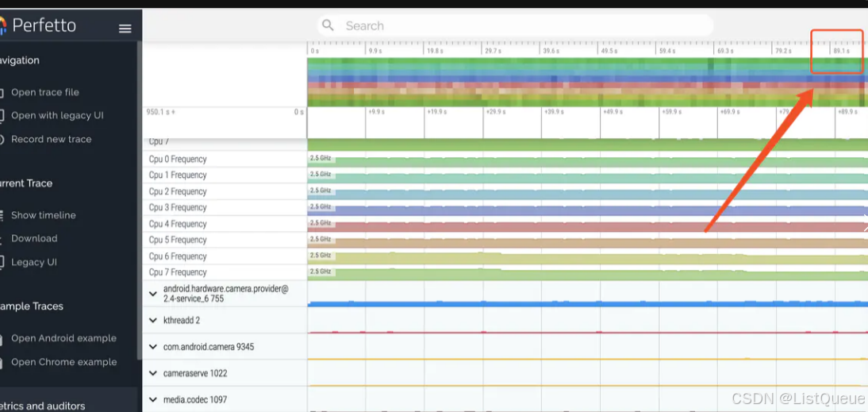868x412 pixels.
Task: Click the camera provider blue slice track
Action: coord(587,303)
